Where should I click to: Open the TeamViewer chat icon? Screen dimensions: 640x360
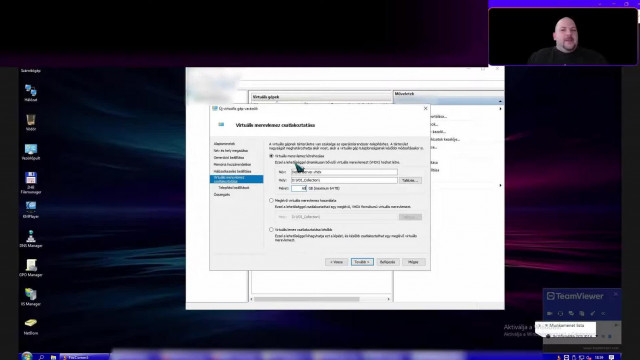point(571,313)
